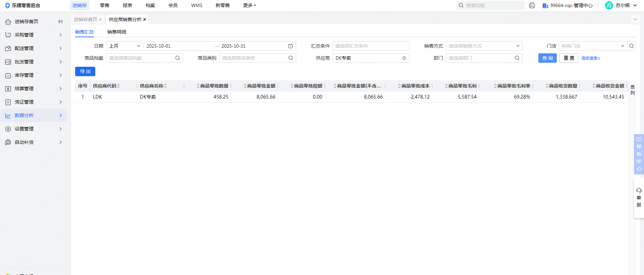This screenshot has width=644, height=275.
Task: Open the 客服 customer service panel
Action: [639, 198]
